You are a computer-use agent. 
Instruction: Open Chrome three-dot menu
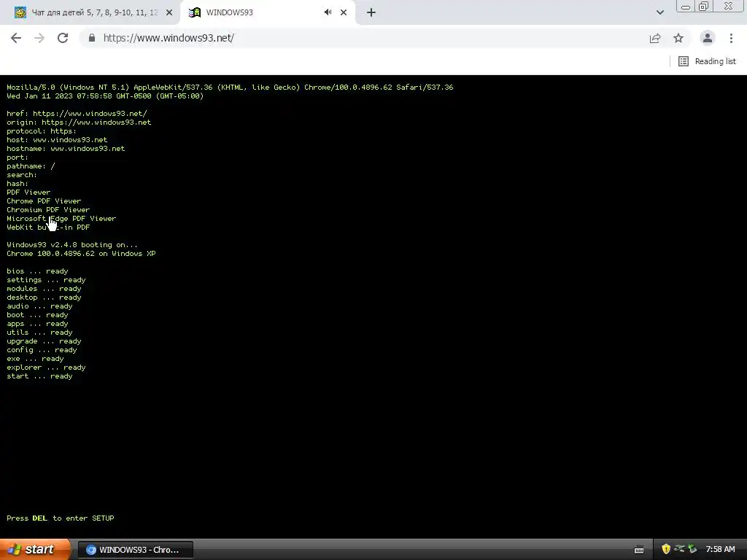click(x=731, y=38)
